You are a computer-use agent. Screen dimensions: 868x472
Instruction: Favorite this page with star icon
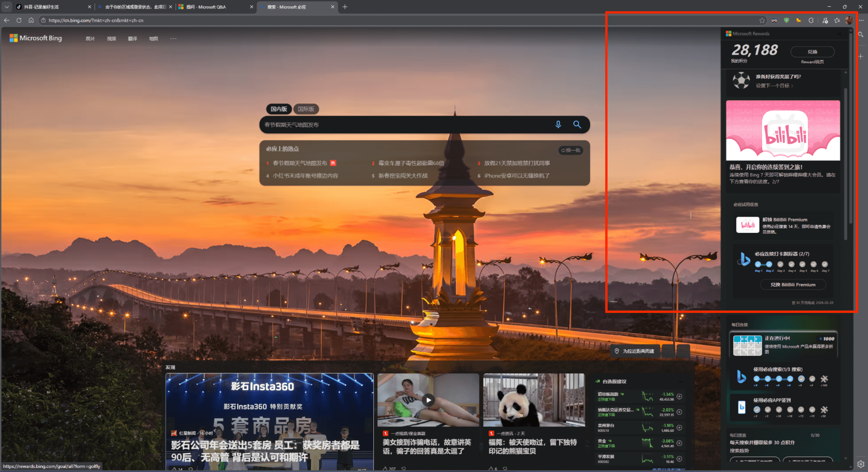pos(762,20)
